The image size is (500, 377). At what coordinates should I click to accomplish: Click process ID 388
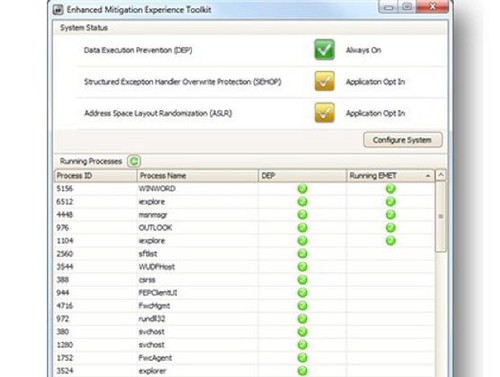(x=62, y=280)
